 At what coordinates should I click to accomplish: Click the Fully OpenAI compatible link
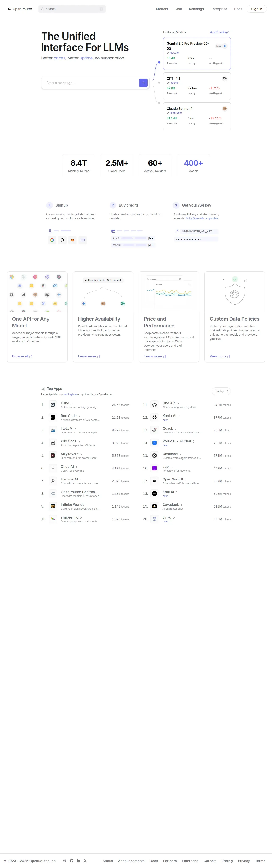(202, 218)
